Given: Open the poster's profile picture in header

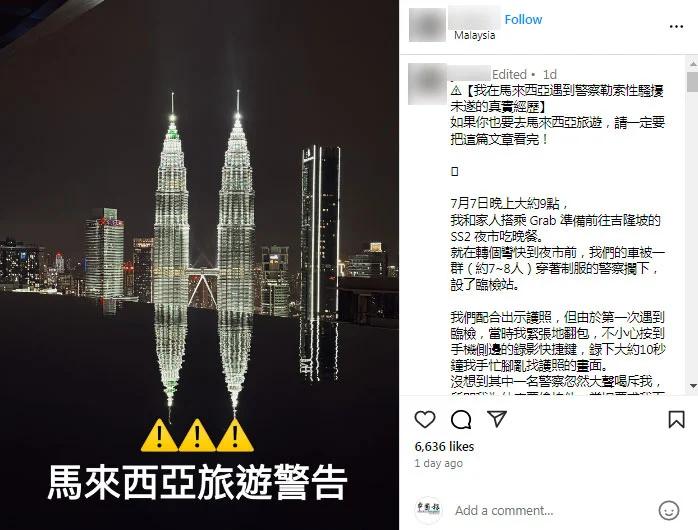Looking at the screenshot, I should [427, 25].
